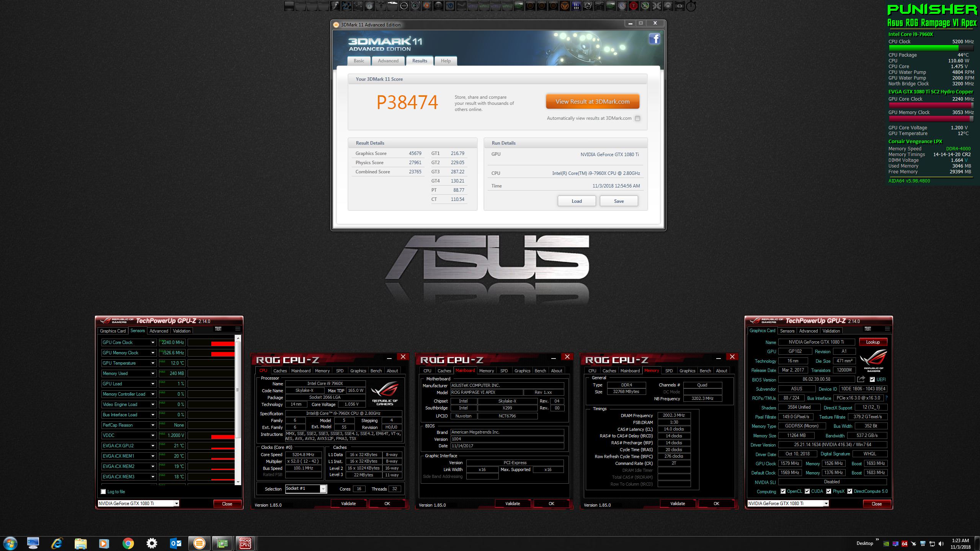980x551 pixels.
Task: Click the GPU Core Clock sensor graph
Action: click(x=211, y=342)
